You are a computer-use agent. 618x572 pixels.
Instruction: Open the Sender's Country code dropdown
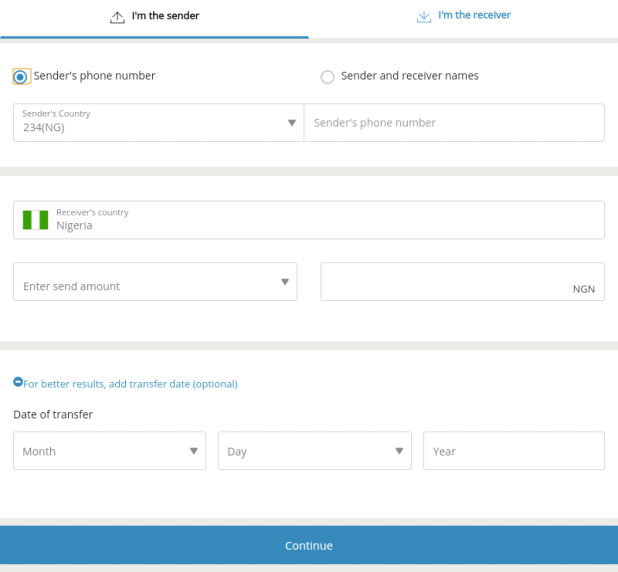pos(158,123)
